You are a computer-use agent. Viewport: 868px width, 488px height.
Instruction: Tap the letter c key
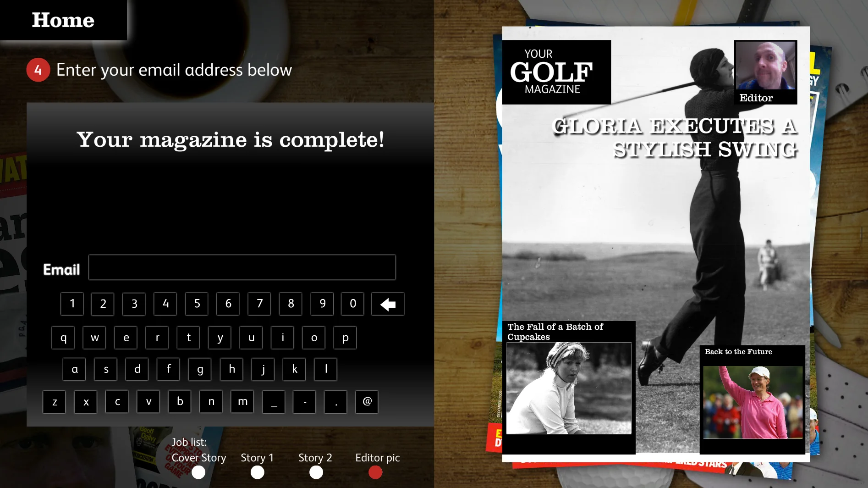tap(117, 402)
